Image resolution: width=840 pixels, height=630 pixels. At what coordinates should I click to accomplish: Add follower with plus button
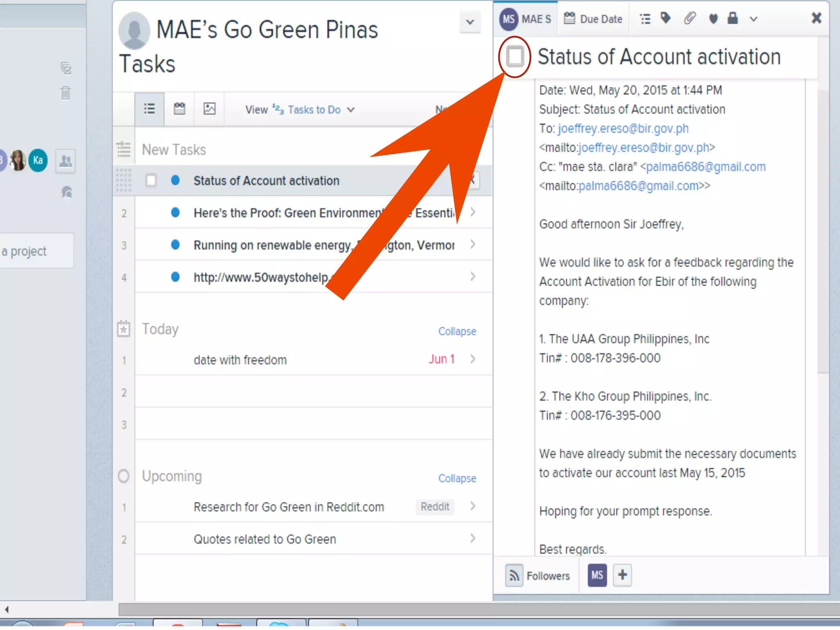pyautogui.click(x=622, y=575)
